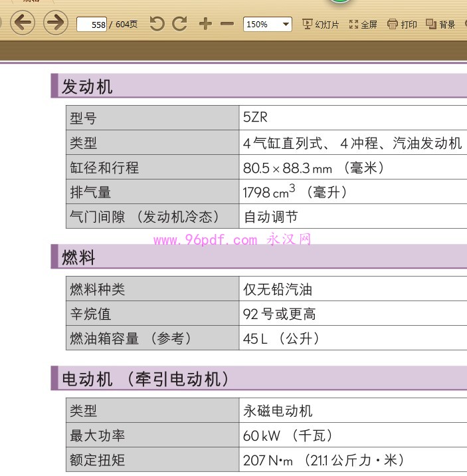Image resolution: width=467 pixels, height=476 pixels.
Task: Print the document (打印)
Action: [x=402, y=25]
